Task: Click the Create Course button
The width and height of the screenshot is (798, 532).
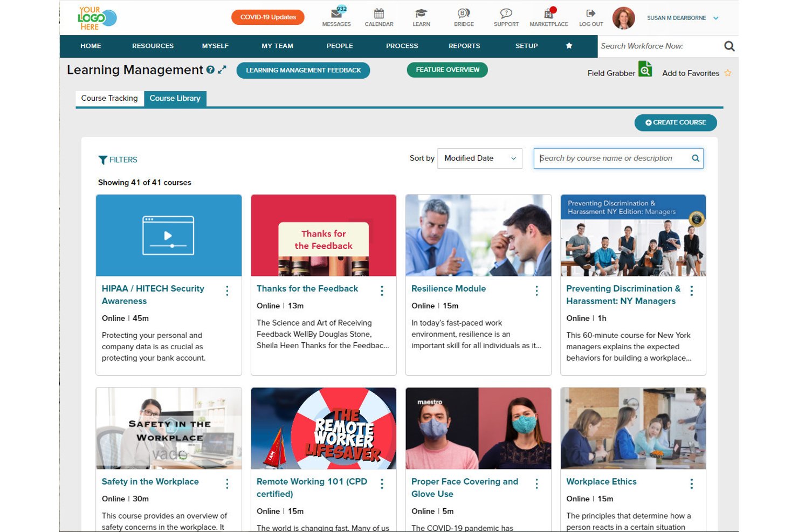Action: click(675, 122)
